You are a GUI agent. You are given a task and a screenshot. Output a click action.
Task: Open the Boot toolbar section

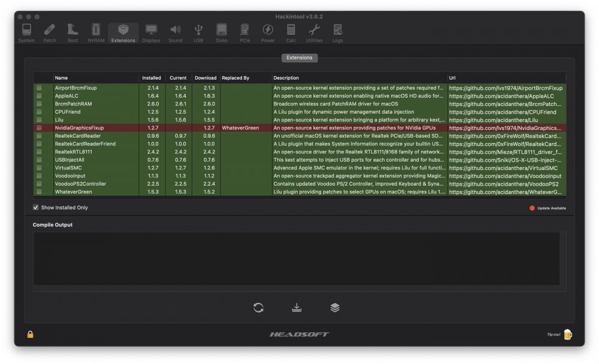(72, 33)
